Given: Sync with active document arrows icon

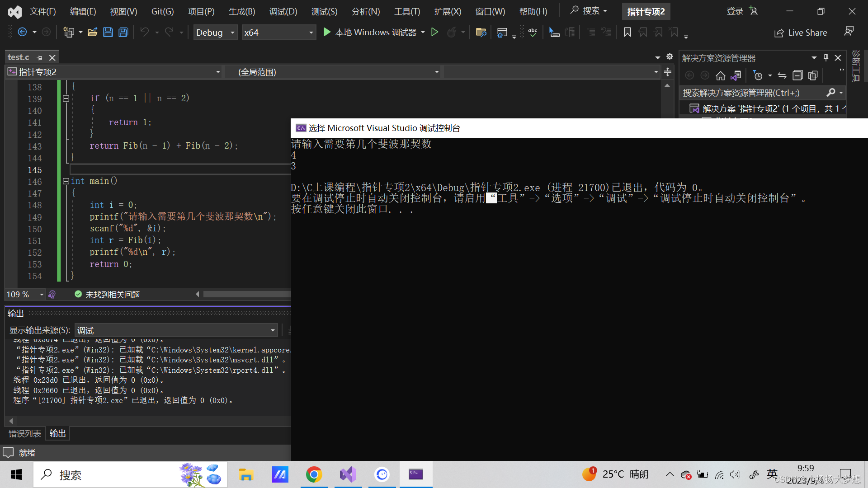Looking at the screenshot, I should pos(782,75).
